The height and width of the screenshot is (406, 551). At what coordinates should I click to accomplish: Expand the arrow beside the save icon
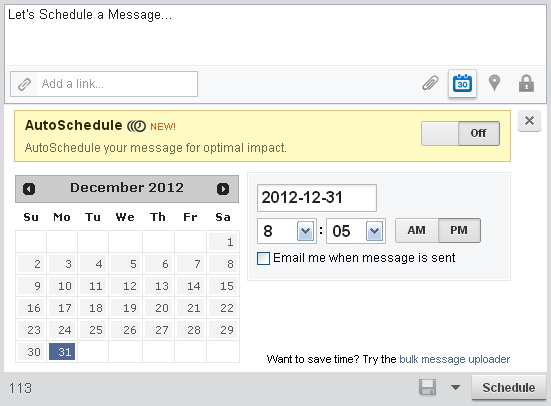(x=455, y=387)
